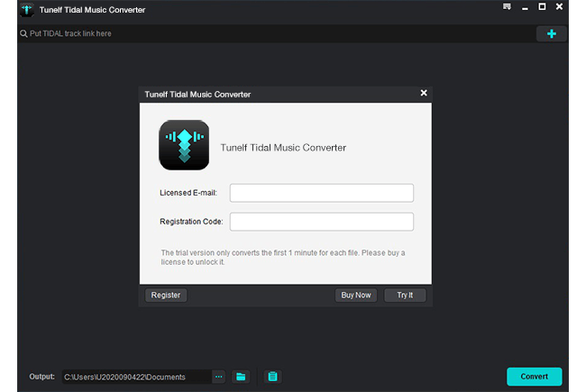Click the trial version notice text
586x392 pixels.
tap(283, 257)
